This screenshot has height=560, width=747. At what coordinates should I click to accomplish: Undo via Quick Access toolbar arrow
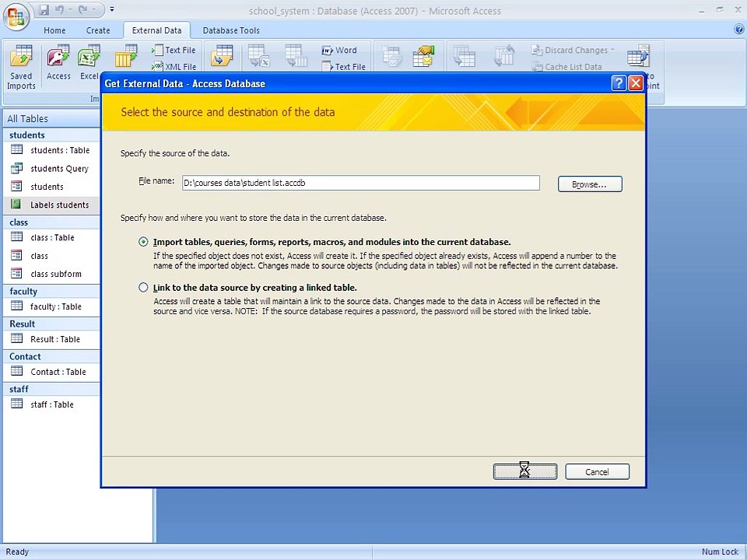[x=60, y=9]
